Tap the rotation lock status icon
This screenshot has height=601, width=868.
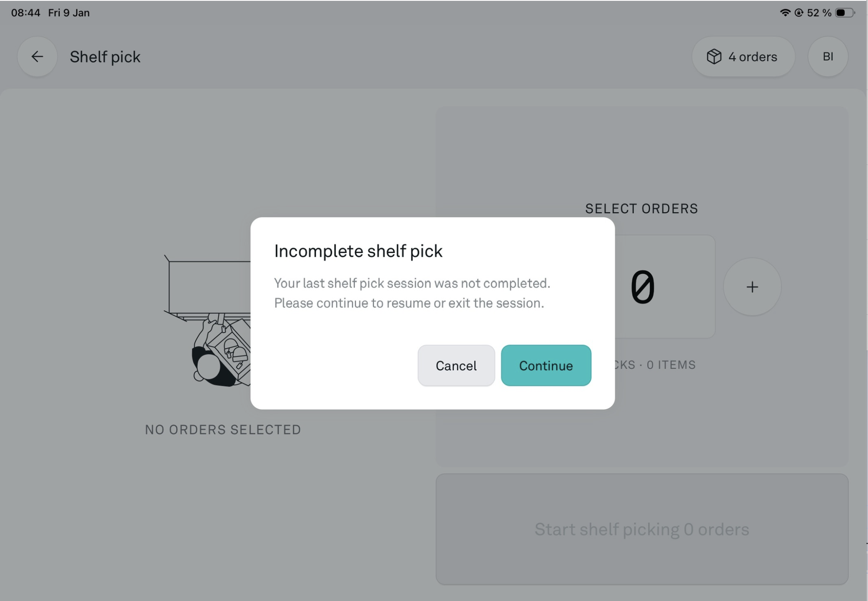click(x=798, y=13)
